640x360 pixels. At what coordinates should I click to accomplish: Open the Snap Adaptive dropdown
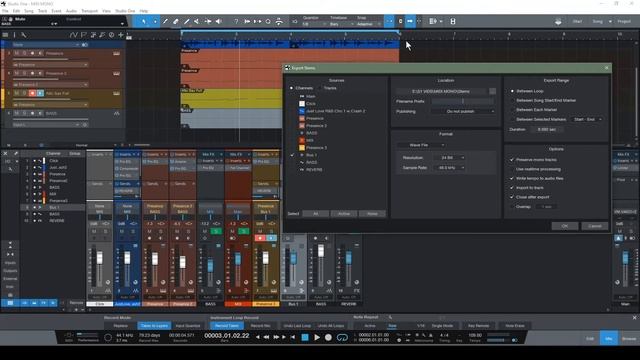(x=368, y=24)
